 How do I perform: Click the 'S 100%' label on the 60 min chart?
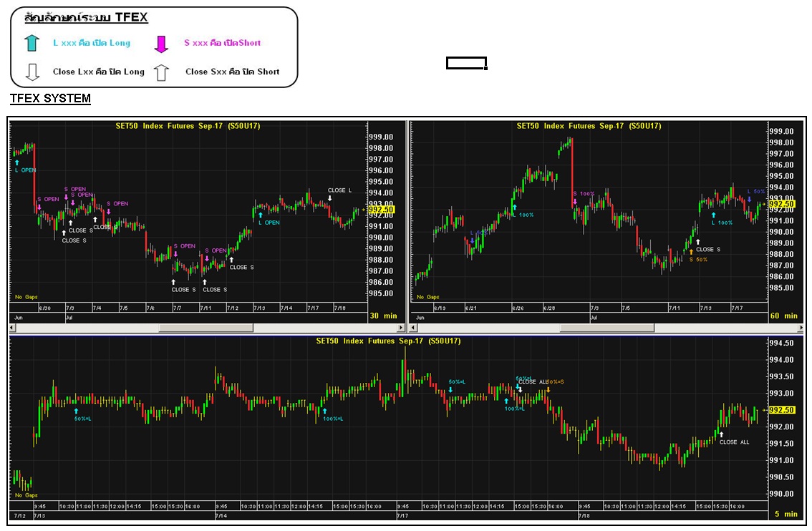point(584,193)
